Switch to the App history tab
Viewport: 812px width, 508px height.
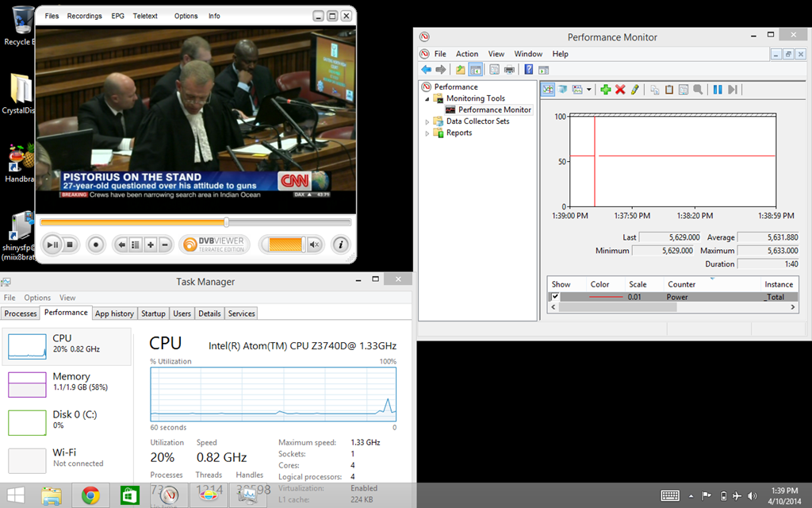coord(114,314)
